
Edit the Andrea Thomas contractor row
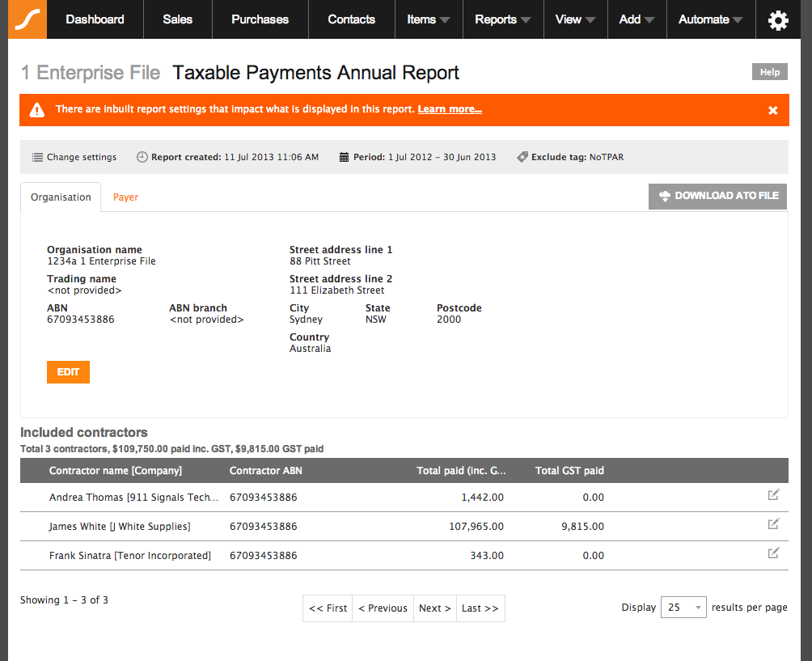coord(773,494)
